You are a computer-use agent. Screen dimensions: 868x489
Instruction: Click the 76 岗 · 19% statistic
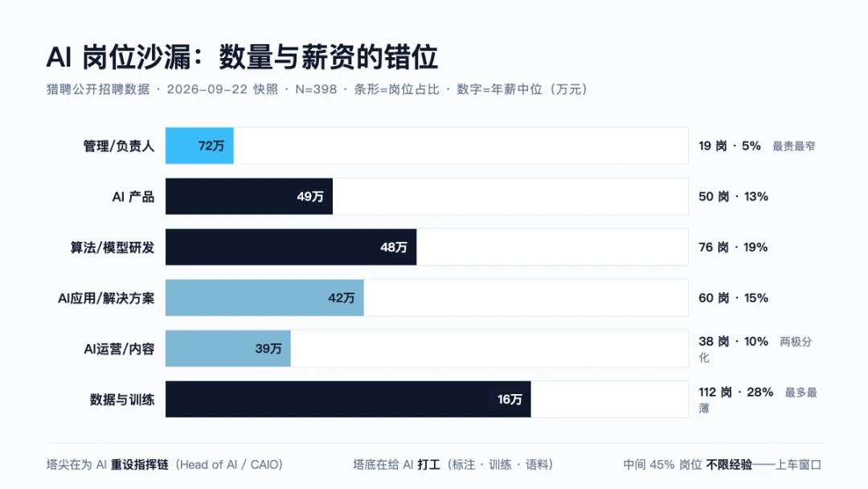[x=733, y=248]
